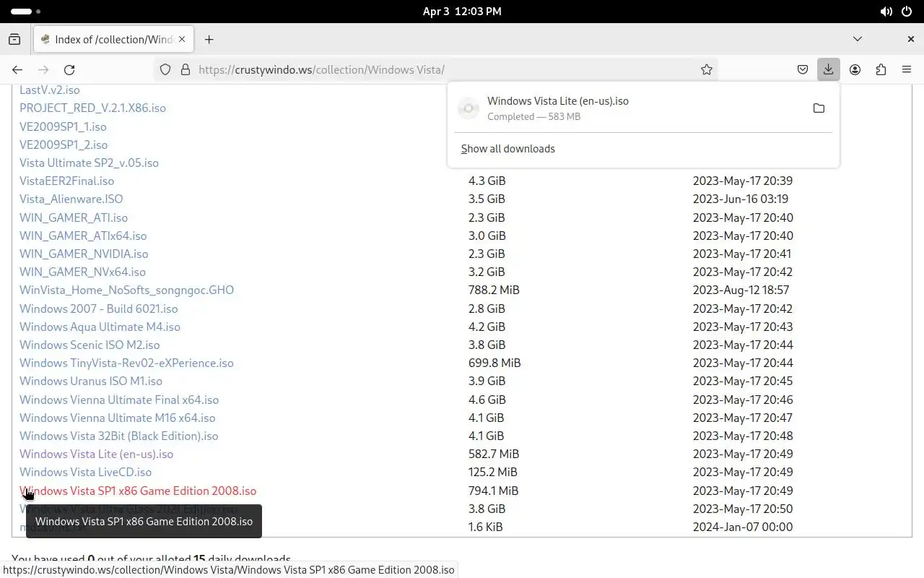The width and height of the screenshot is (924, 578).
Task: Show downloaded ISO in folder
Action: (819, 108)
